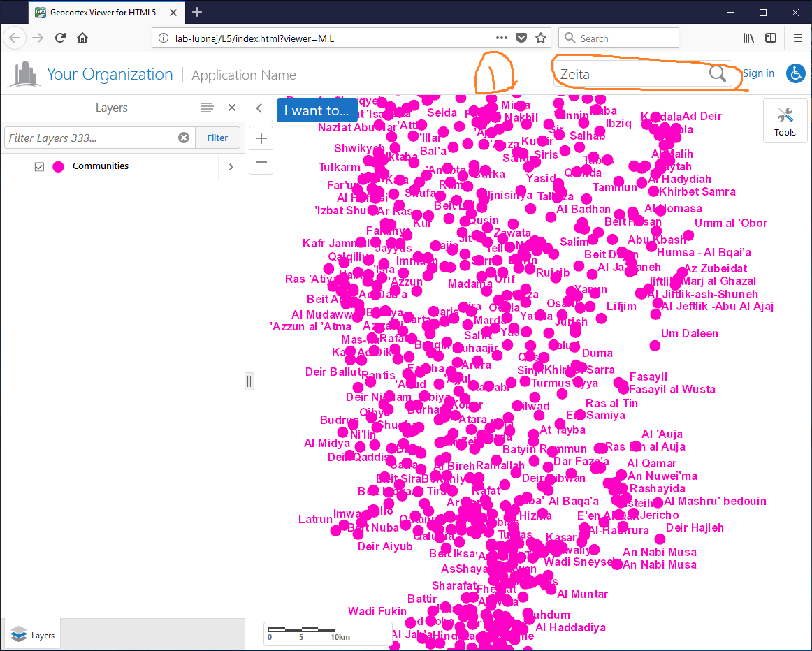
Task: Open the accessibility options icon
Action: click(795, 73)
